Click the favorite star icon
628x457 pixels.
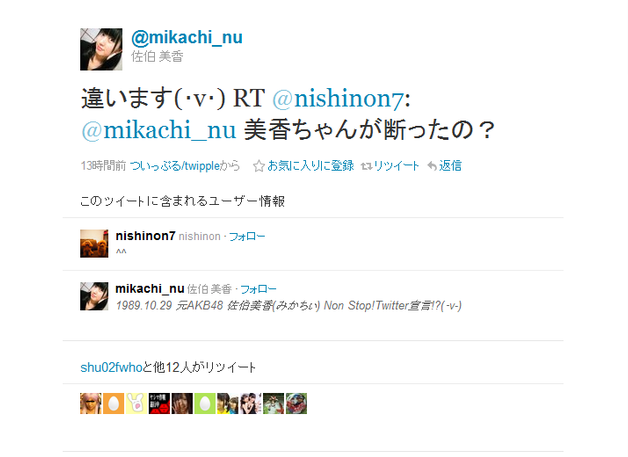pyautogui.click(x=259, y=166)
